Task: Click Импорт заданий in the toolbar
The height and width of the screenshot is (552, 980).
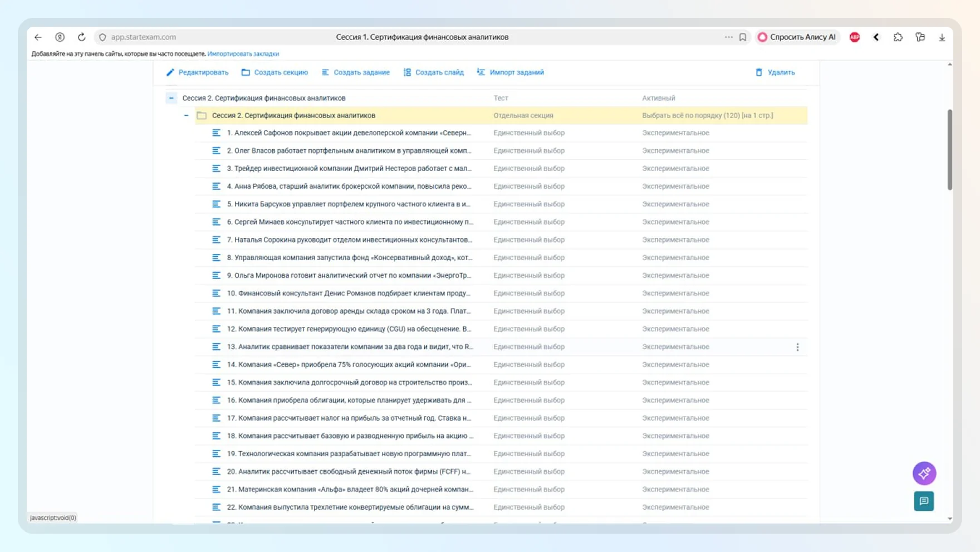Action: tap(511, 72)
